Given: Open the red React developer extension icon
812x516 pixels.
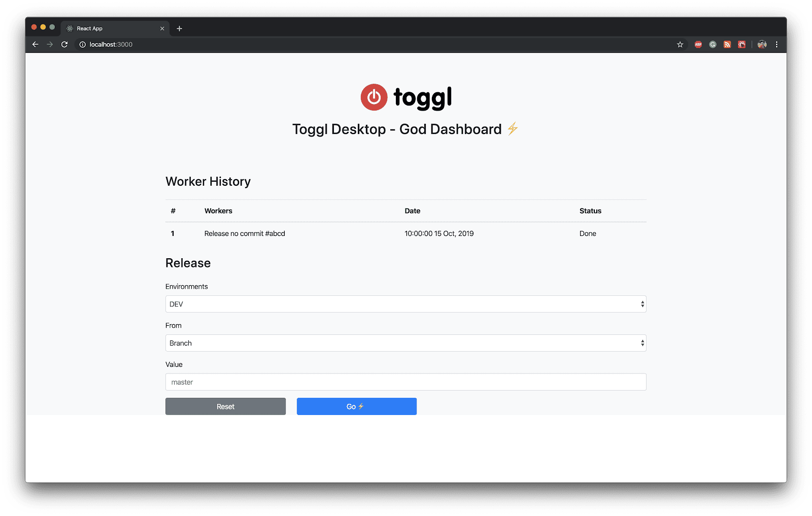Looking at the screenshot, I should click(742, 45).
